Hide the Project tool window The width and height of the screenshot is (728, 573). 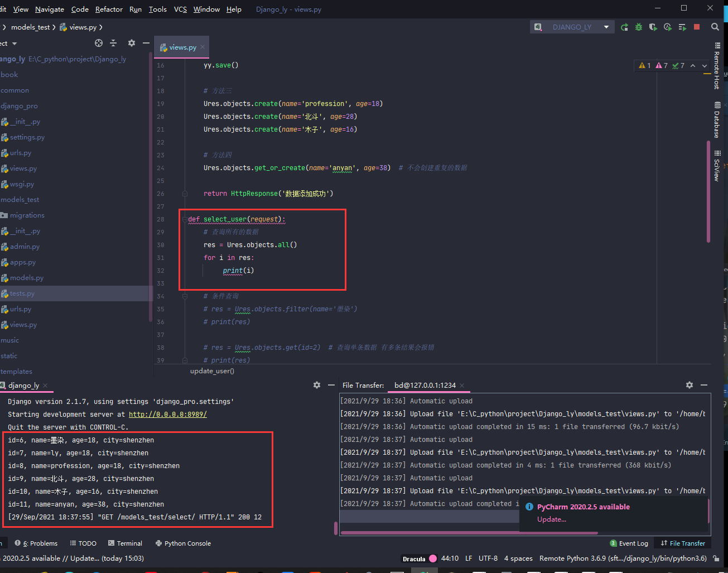(146, 43)
